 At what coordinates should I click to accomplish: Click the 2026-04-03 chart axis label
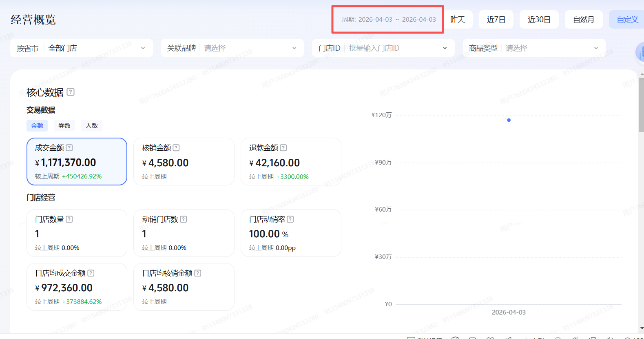point(509,312)
